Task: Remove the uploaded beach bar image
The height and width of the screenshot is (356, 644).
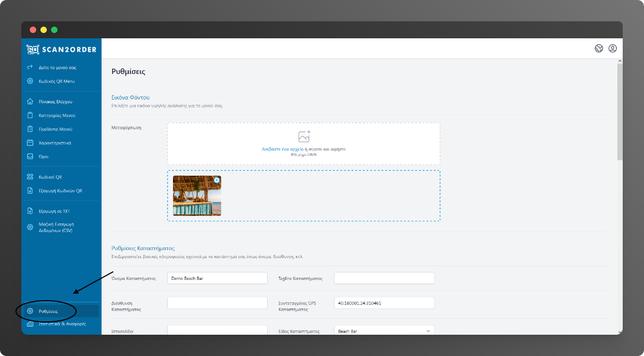Action: coord(217,180)
